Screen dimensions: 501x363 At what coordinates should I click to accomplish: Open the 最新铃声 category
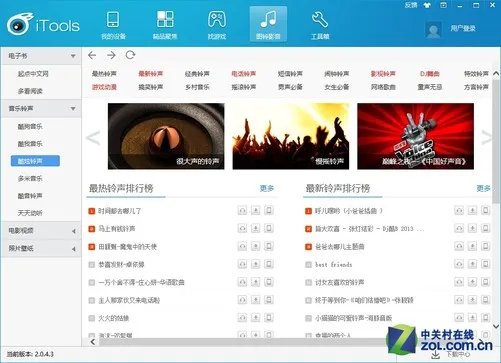pos(151,74)
